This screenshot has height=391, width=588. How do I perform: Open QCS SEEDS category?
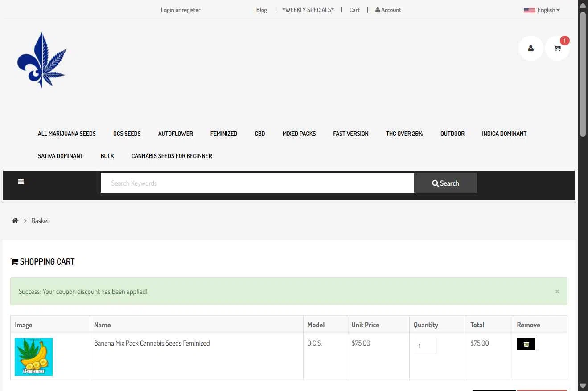coord(127,134)
